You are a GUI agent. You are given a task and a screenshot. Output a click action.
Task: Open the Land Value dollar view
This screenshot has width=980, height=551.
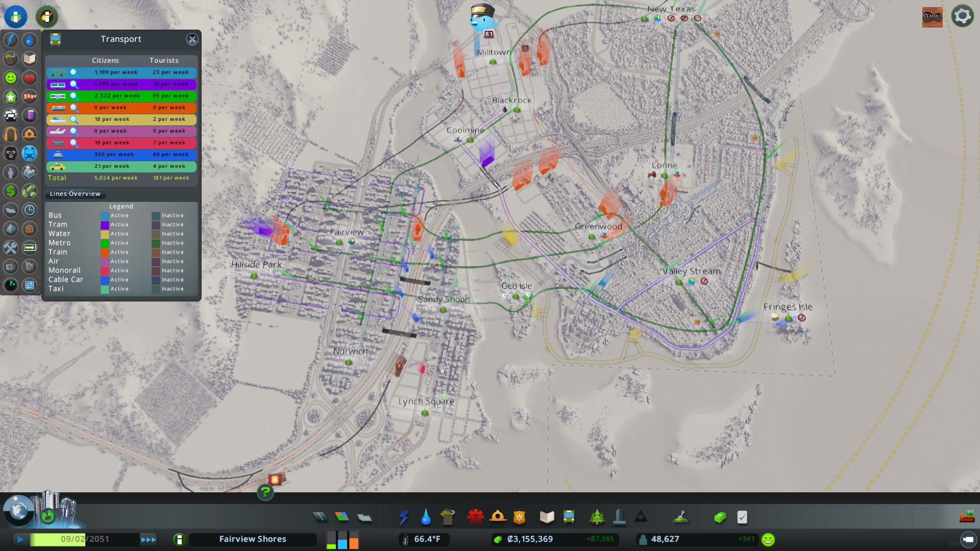11,191
